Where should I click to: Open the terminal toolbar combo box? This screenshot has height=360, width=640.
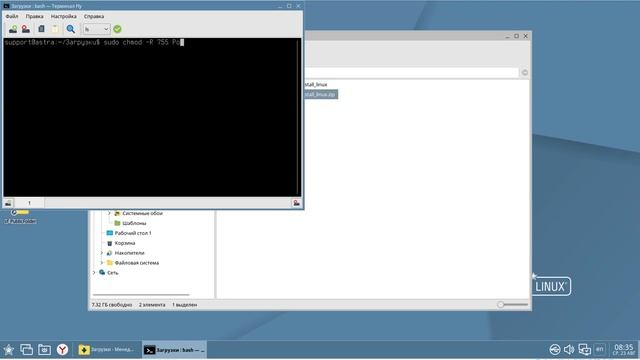[x=96, y=29]
